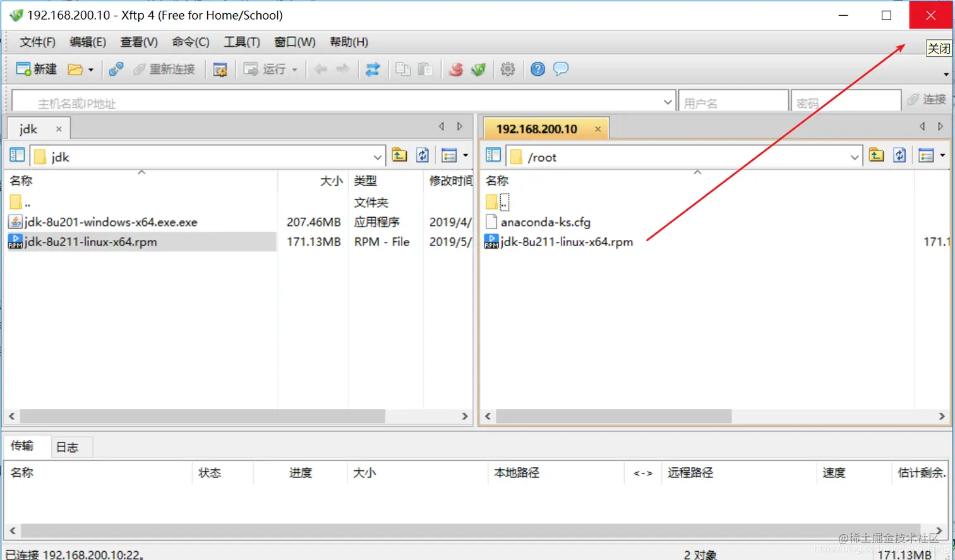Sort local files by 大小 column header
This screenshot has width=955, height=560.
[x=330, y=181]
